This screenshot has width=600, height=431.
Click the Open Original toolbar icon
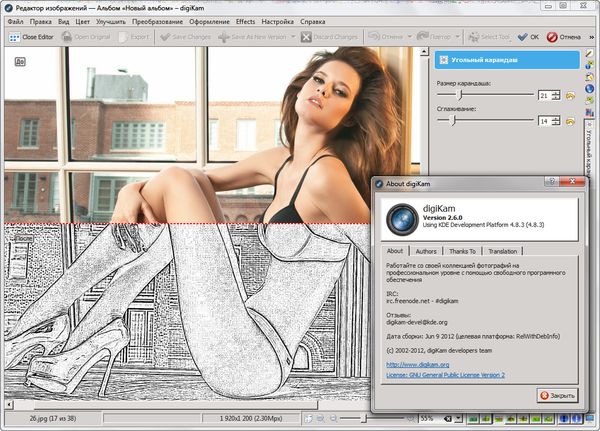[x=67, y=37]
